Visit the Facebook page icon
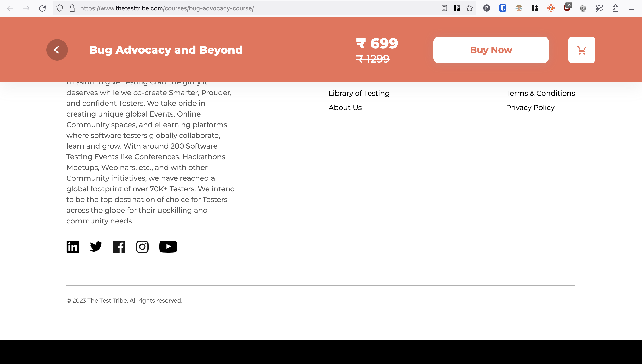Image resolution: width=642 pixels, height=364 pixels. tap(119, 247)
